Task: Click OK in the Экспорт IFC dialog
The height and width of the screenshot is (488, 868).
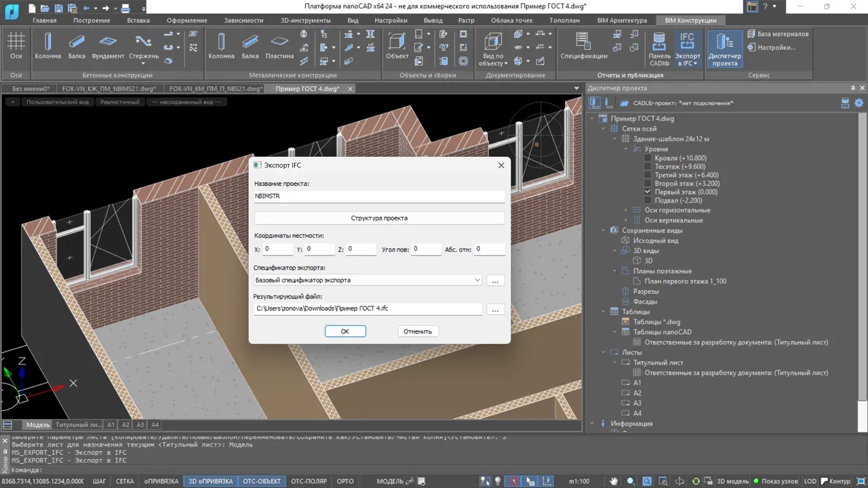Action: click(345, 331)
